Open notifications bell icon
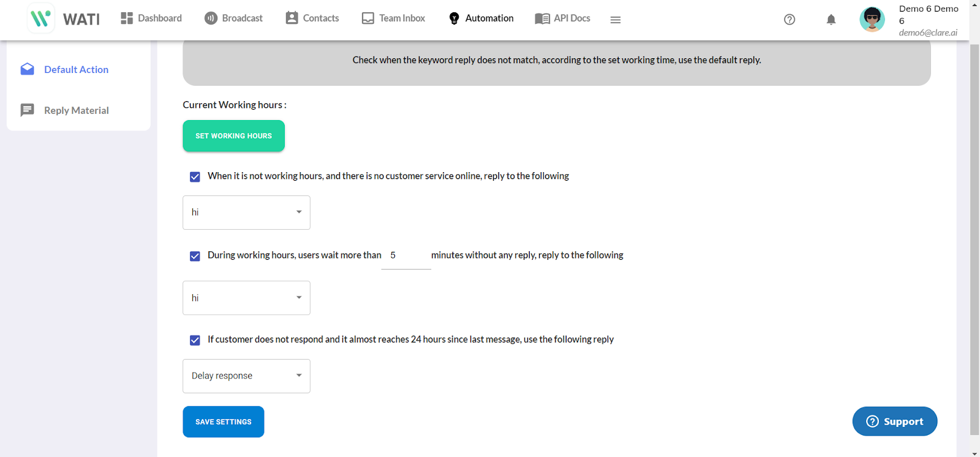Screen dimensions: 980x457 coord(831,20)
